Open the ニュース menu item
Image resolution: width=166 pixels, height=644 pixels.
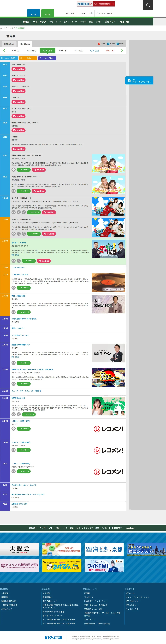click(82, 14)
